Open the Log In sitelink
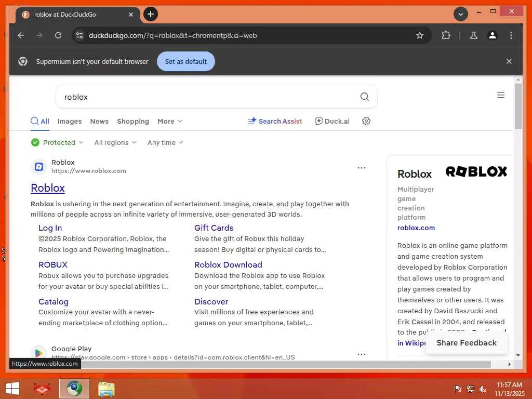Viewport: 532px width, 399px height. [50, 228]
